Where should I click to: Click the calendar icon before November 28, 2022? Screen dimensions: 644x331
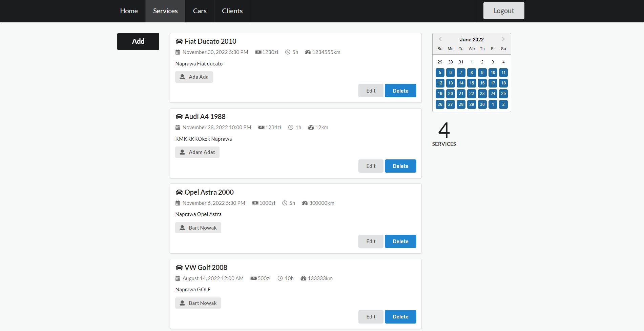178,128
